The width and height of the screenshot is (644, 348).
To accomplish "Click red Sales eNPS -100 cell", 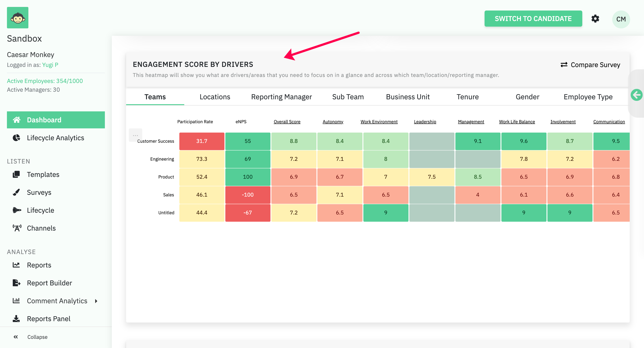I will point(248,195).
